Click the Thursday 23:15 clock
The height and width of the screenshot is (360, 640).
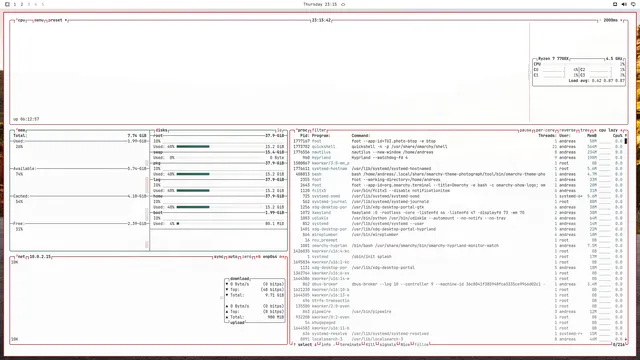[320, 4]
